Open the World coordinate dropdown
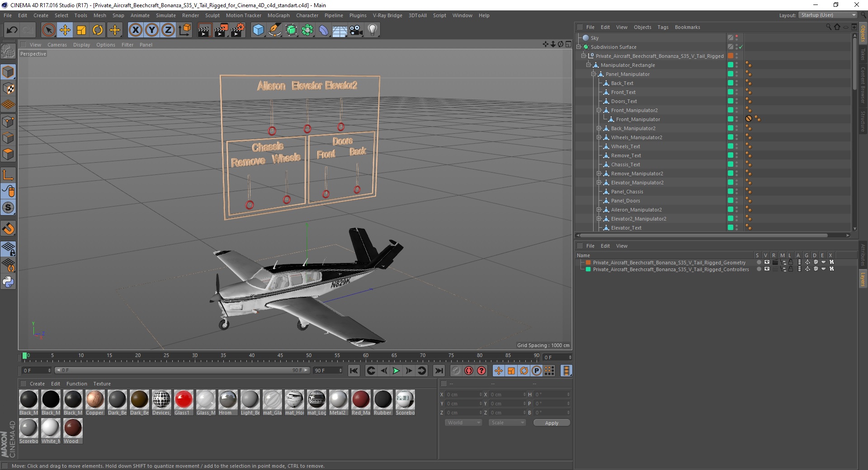 (x=463, y=423)
